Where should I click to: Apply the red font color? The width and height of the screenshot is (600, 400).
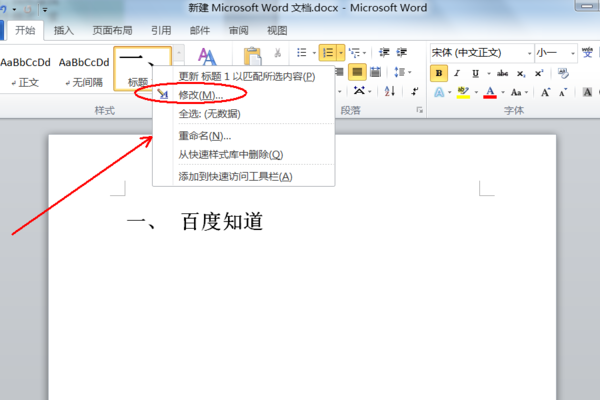click(490, 92)
